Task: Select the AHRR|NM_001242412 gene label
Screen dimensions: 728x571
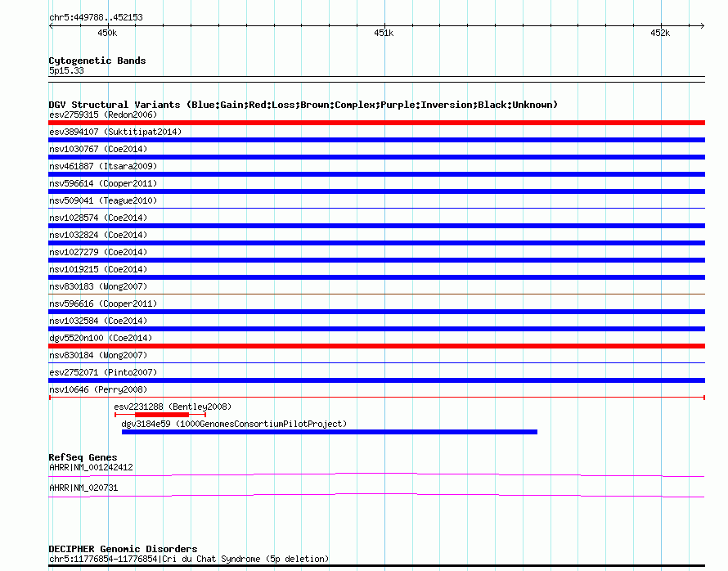Action: point(91,467)
